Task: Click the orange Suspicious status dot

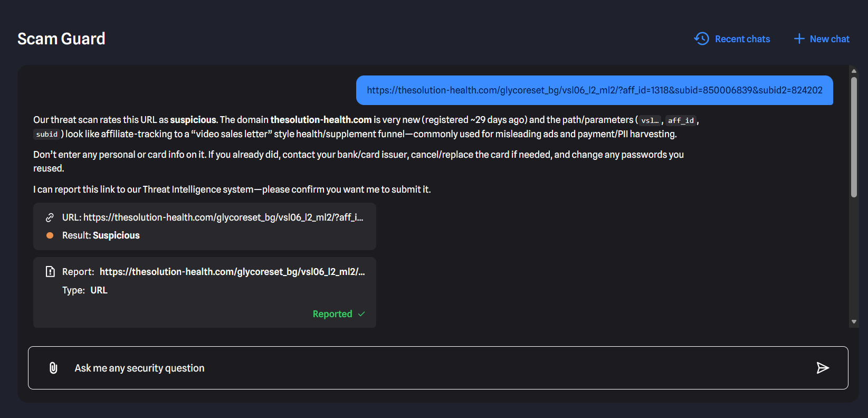Action: click(x=50, y=235)
